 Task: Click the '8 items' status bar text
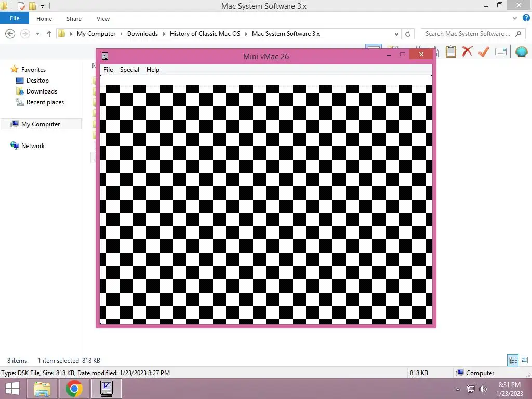(x=17, y=361)
